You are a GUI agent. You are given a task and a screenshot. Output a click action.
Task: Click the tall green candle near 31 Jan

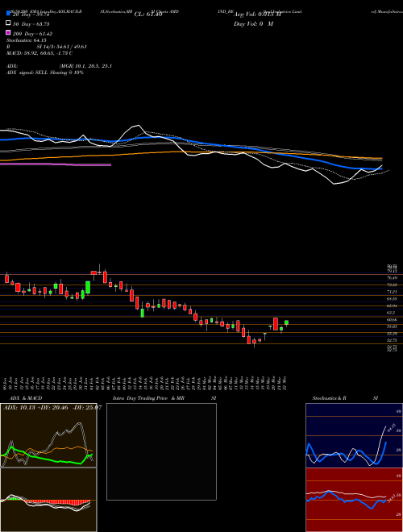coord(88,287)
